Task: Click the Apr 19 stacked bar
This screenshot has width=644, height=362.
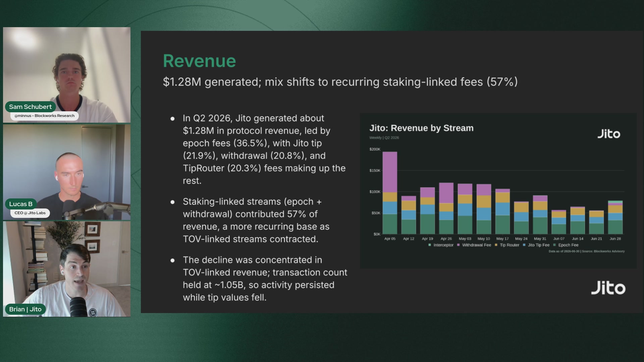Action: pyautogui.click(x=427, y=211)
